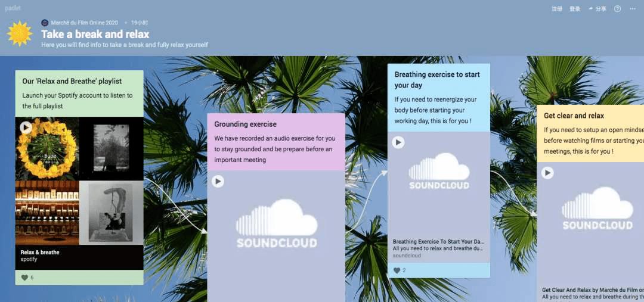Click the 注册 sign-up button
Image resolution: width=644 pixels, height=302 pixels.
(x=556, y=8)
